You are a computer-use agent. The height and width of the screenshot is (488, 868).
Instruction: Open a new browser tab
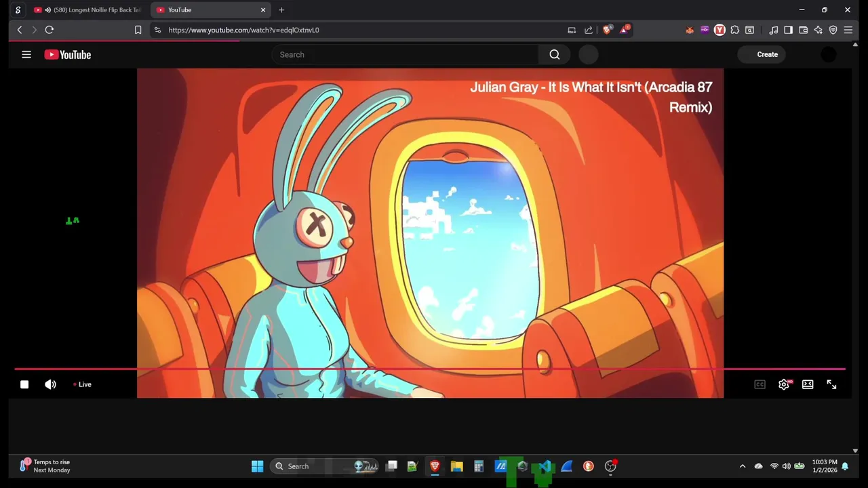click(281, 10)
